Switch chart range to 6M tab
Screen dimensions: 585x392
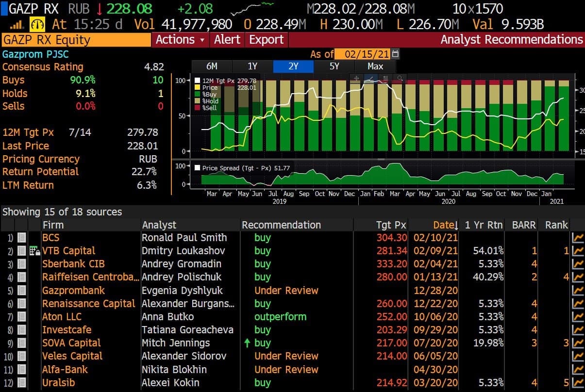(212, 66)
